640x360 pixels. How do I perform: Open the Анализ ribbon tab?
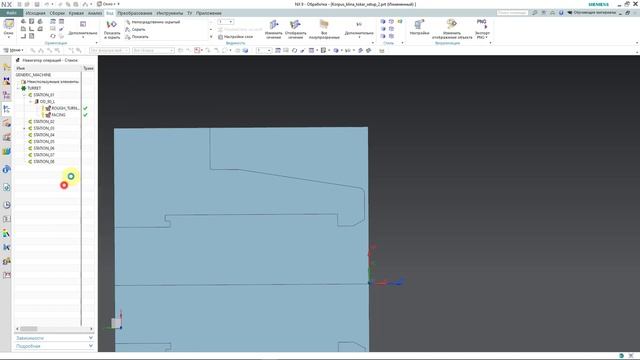pyautogui.click(x=95, y=13)
